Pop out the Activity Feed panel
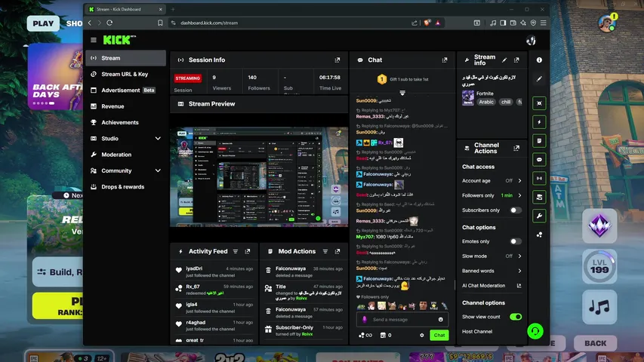 tap(247, 251)
